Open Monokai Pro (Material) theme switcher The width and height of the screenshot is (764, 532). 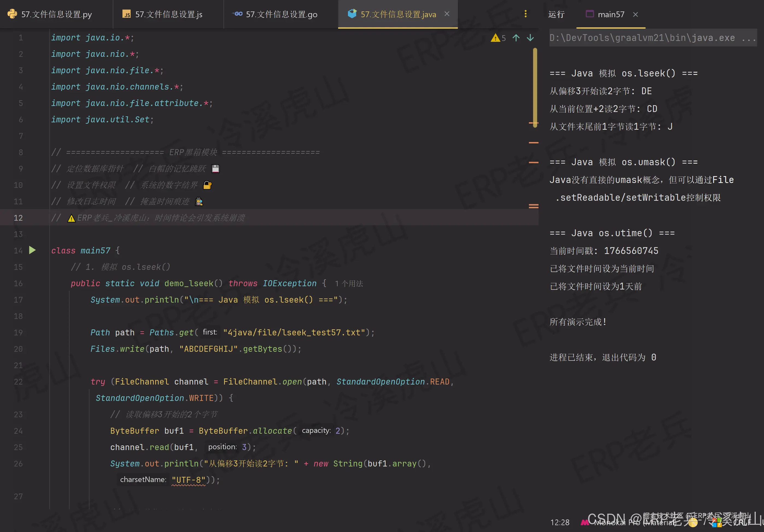(635, 522)
